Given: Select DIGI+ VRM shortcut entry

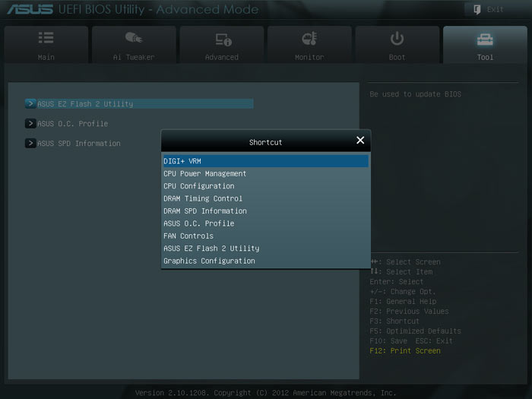Looking at the screenshot, I should pos(266,161).
